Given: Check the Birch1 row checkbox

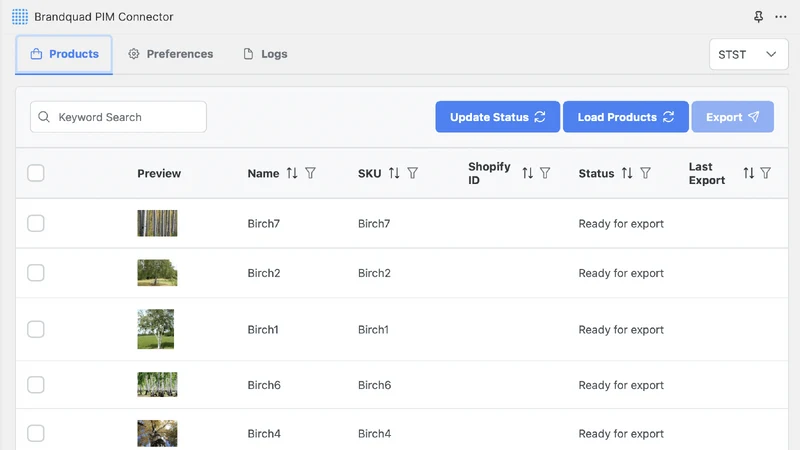Looking at the screenshot, I should (36, 329).
